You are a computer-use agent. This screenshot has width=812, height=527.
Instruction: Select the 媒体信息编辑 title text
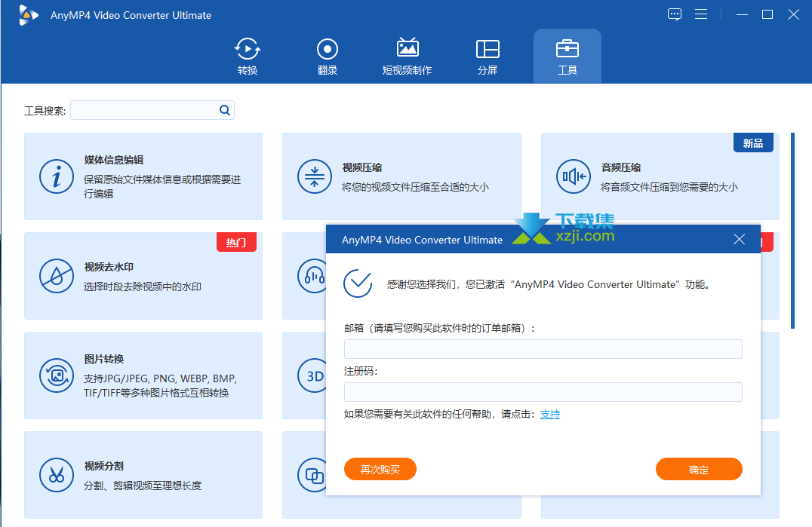114,160
